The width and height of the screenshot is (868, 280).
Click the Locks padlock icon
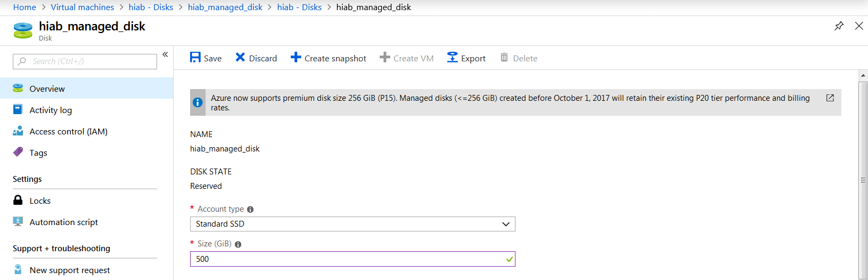point(18,200)
